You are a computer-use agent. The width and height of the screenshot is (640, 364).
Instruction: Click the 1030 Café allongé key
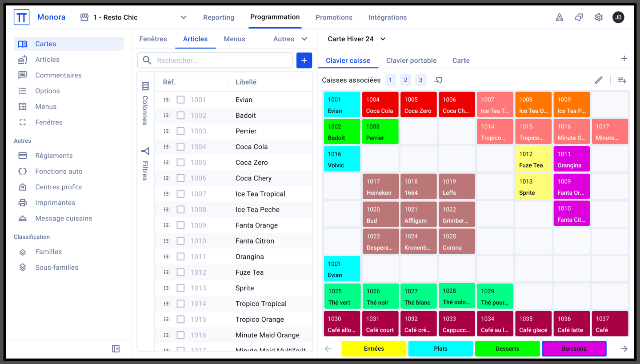[342, 324]
